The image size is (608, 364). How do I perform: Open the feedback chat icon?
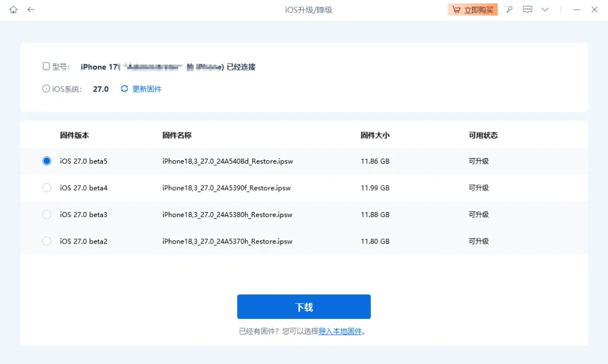coord(527,10)
